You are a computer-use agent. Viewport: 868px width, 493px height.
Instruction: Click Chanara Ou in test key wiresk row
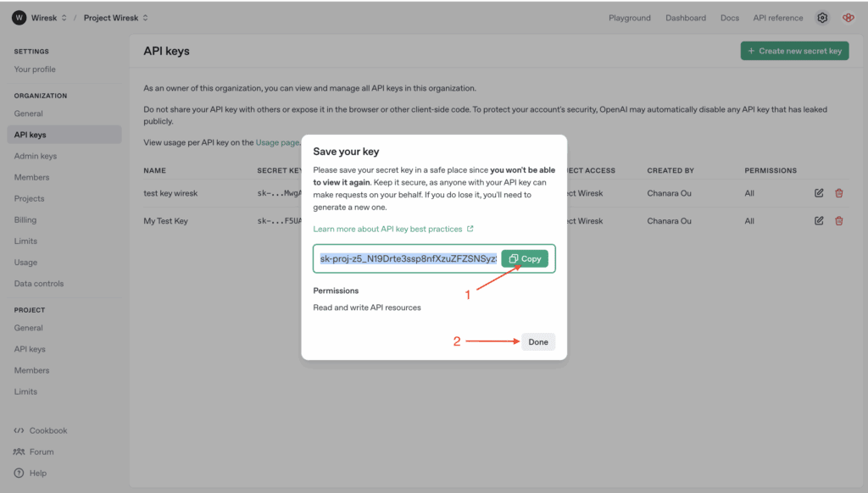pyautogui.click(x=669, y=193)
